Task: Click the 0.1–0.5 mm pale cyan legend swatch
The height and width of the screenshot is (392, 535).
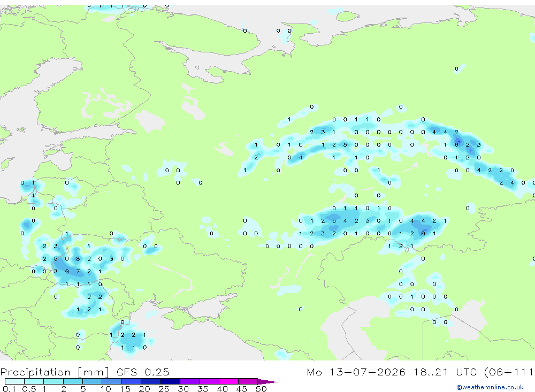Action: [x=14, y=381]
